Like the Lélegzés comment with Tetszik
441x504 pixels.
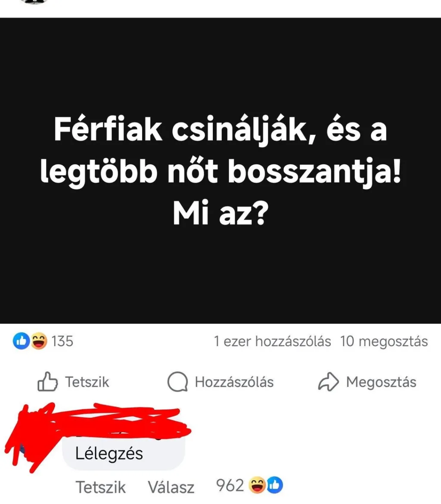[x=100, y=487]
